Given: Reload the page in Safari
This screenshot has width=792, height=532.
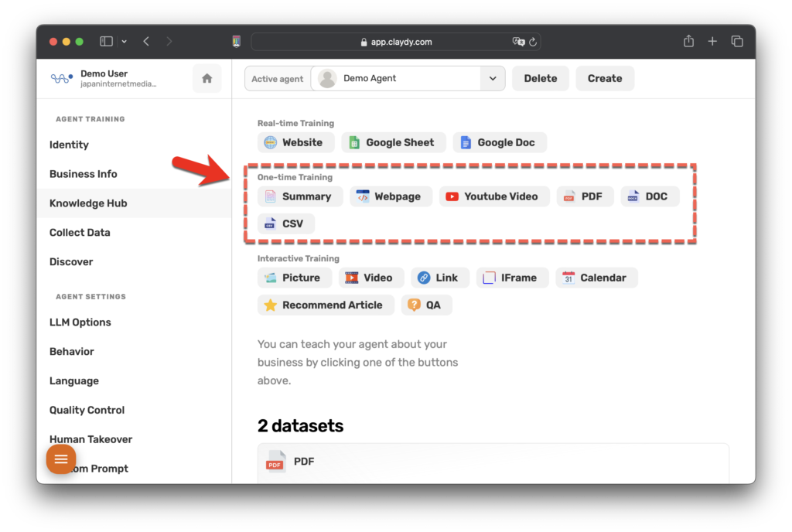Looking at the screenshot, I should 533,42.
